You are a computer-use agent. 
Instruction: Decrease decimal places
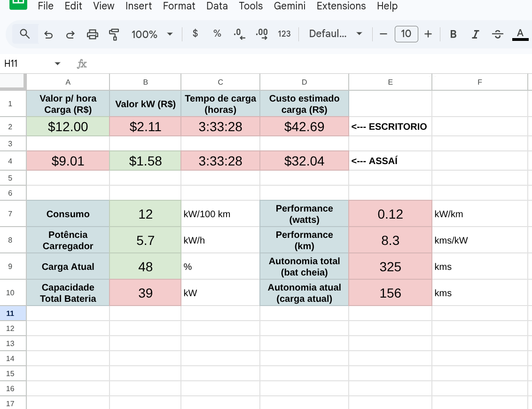click(x=240, y=34)
